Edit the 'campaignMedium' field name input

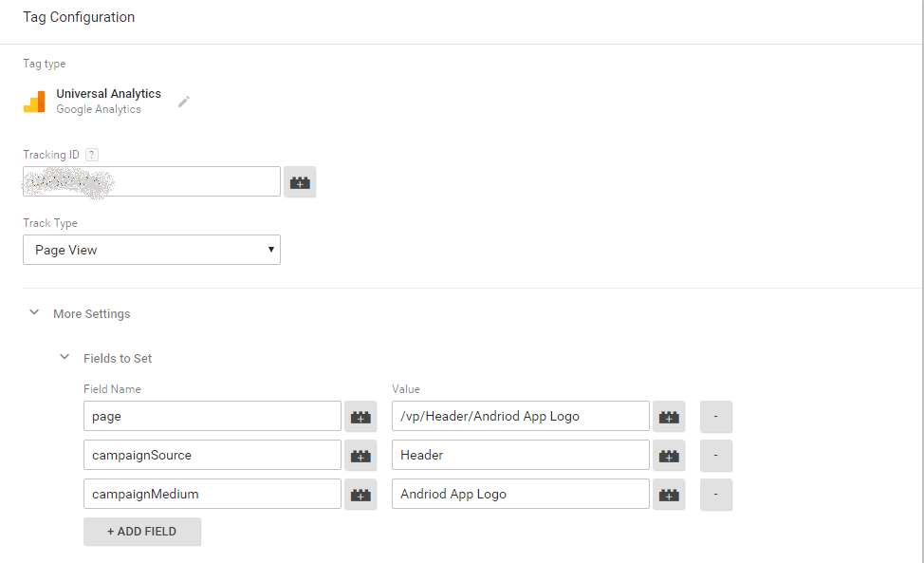click(x=213, y=494)
